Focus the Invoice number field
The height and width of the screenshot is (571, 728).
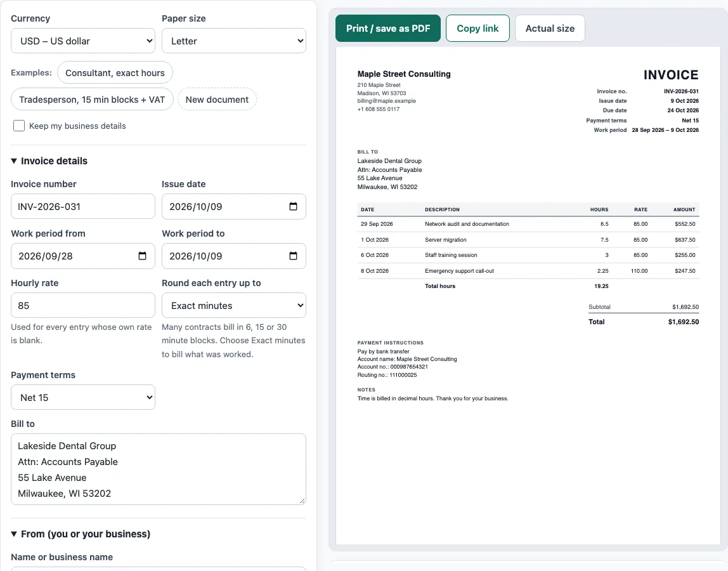coord(83,206)
